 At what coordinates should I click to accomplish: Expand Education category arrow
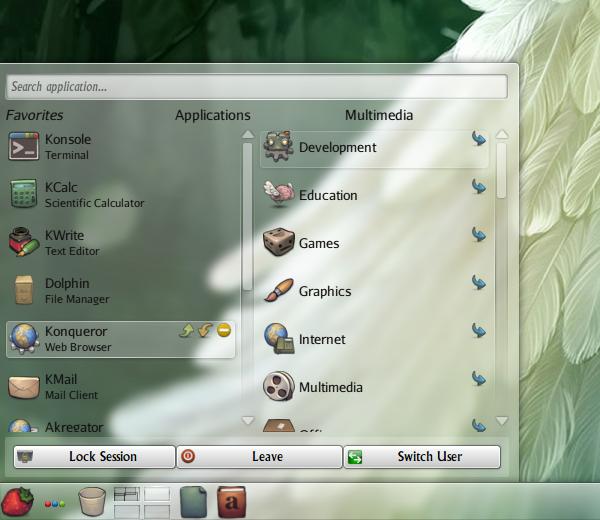[x=479, y=186]
